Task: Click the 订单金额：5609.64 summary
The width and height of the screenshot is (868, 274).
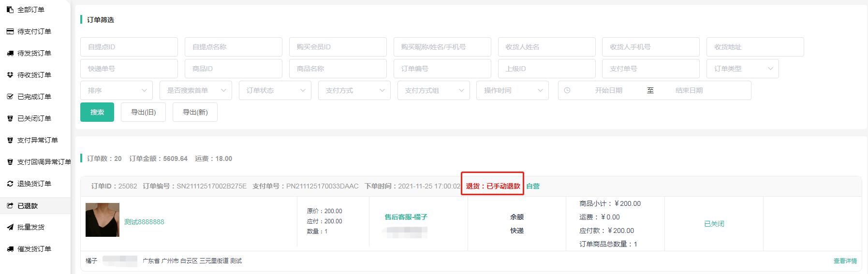Action: (x=158, y=159)
